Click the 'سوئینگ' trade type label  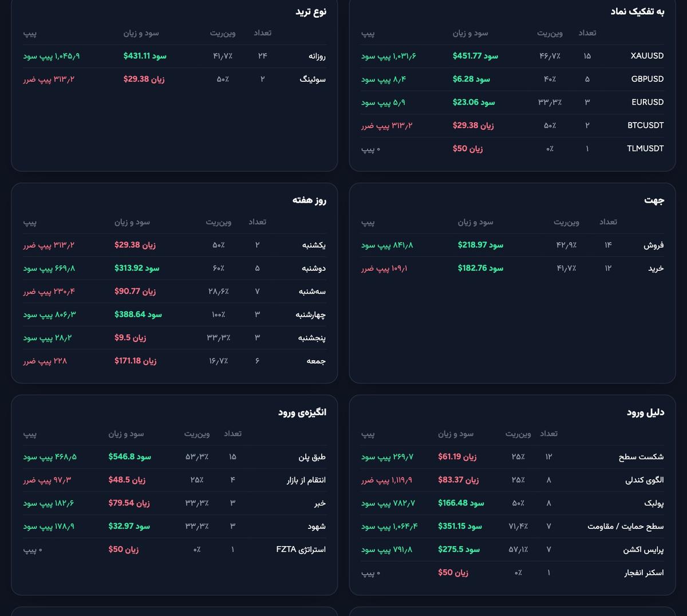coord(313,79)
